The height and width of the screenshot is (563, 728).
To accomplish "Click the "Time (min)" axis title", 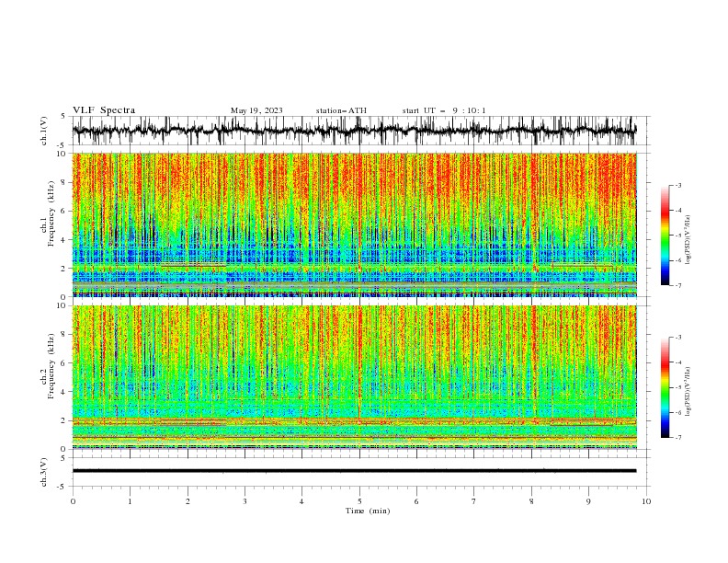I will pos(368,511).
